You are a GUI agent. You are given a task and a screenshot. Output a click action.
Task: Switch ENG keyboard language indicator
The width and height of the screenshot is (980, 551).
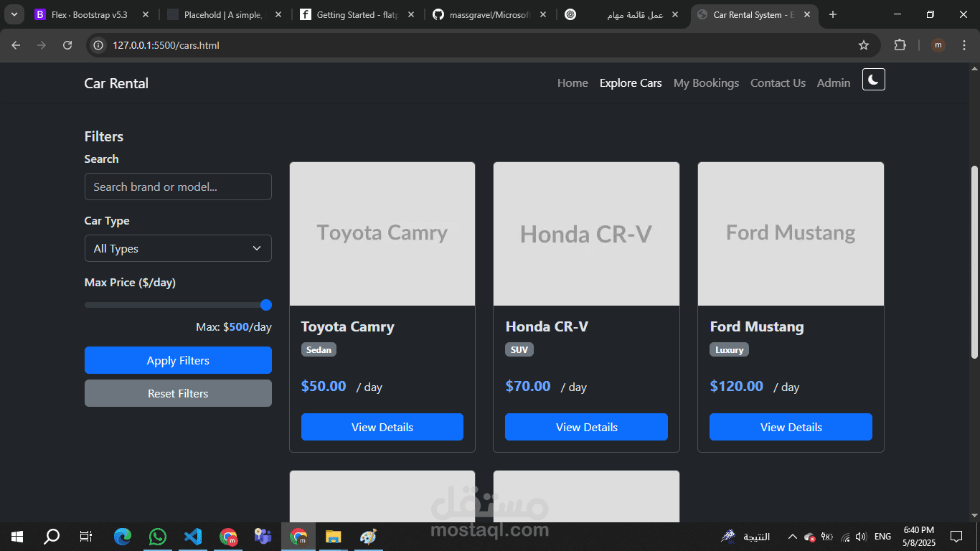tap(882, 536)
